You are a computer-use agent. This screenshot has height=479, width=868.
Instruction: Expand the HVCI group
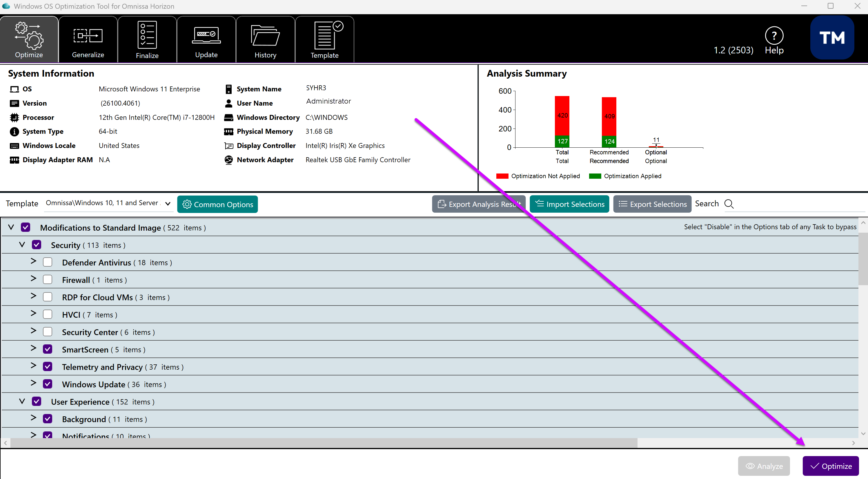pyautogui.click(x=33, y=313)
